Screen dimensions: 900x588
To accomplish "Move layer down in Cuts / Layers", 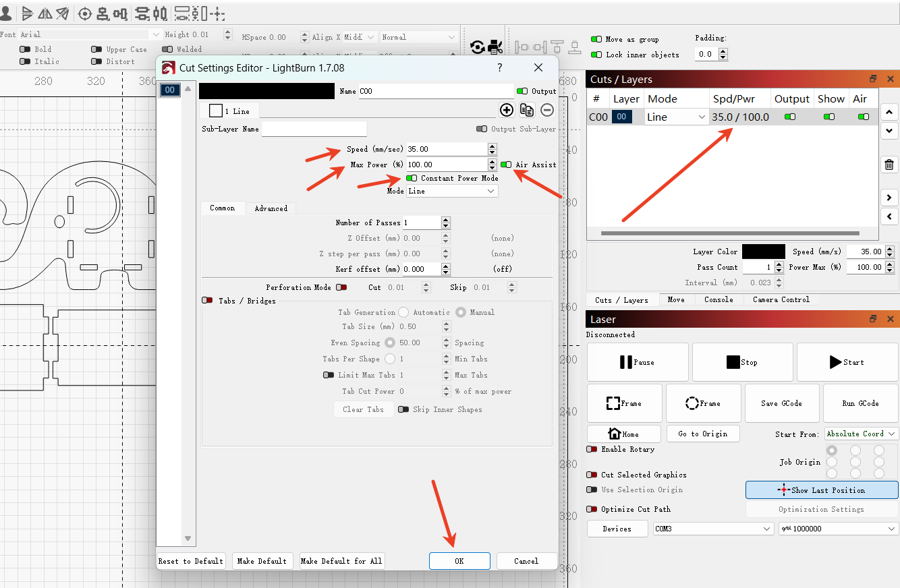I will pyautogui.click(x=889, y=130).
